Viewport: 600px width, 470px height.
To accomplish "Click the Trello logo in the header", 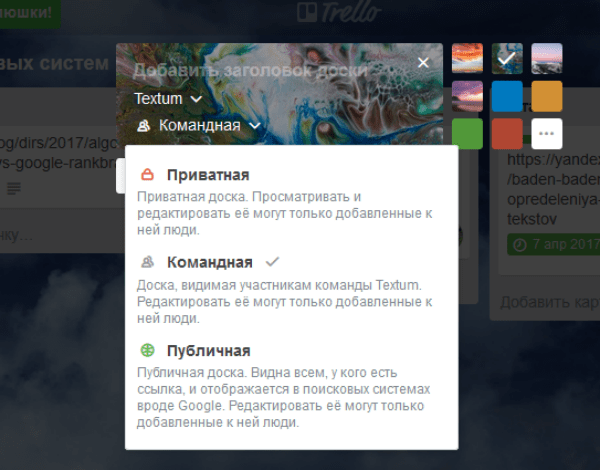I will coord(339,12).
